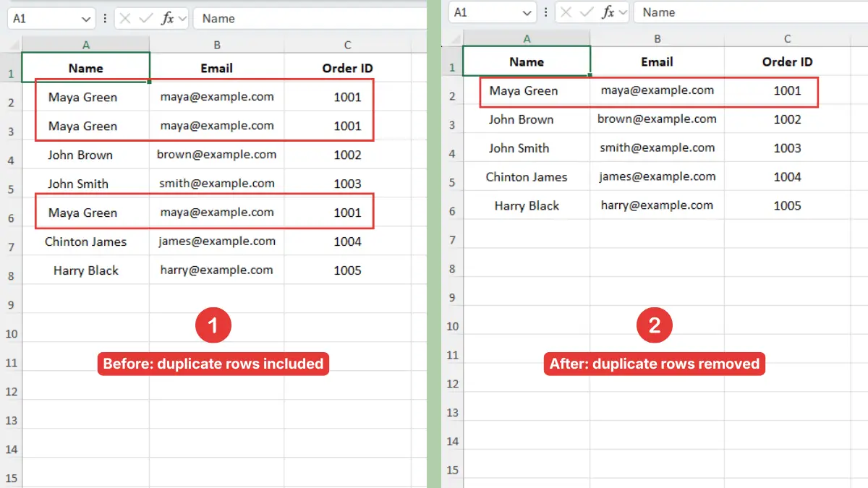Click the Name header cell in right worksheet
This screenshot has height=488, width=868.
click(527, 61)
